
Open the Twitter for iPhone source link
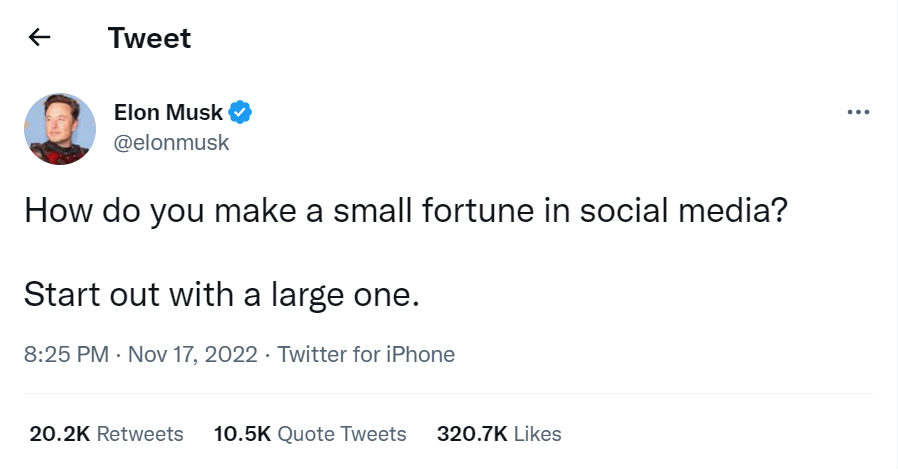[x=366, y=354]
